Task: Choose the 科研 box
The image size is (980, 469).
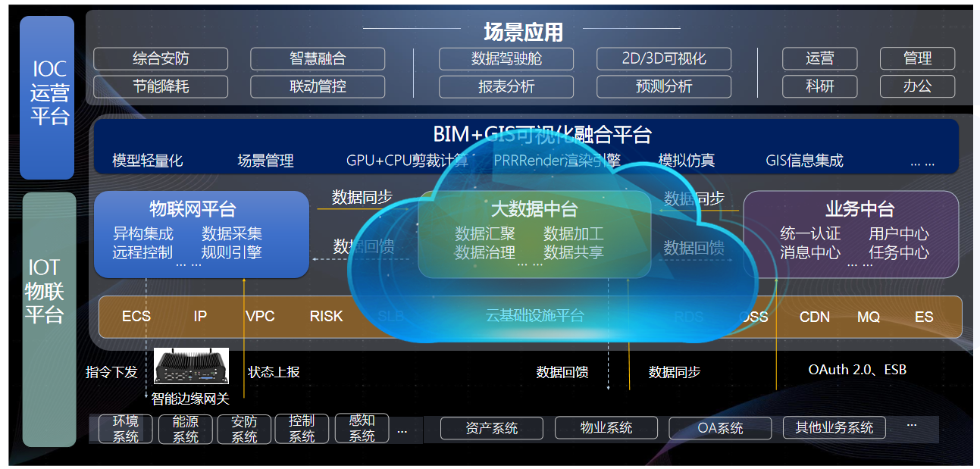Action: point(820,86)
